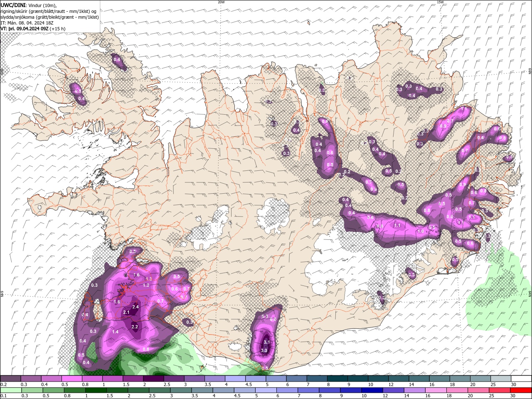Click the 'slydda/snjókoma (grátt/bleikt/grænt' description line
532x399 pixels.
coord(50,17)
